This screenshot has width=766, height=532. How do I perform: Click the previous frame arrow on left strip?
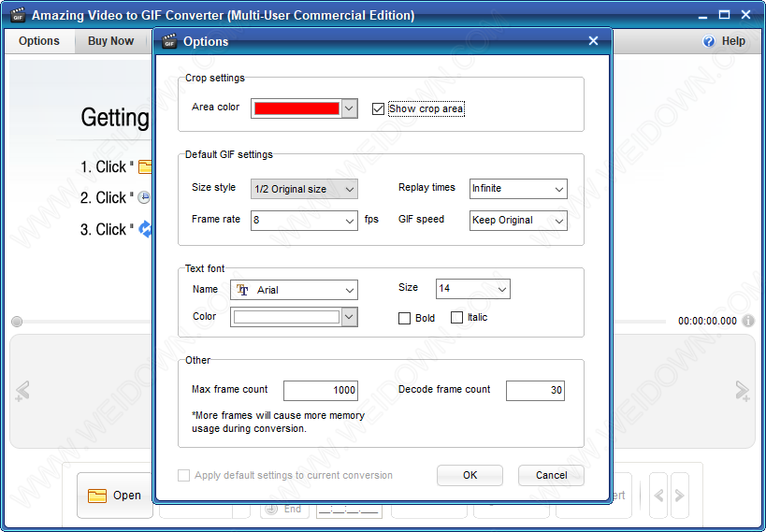[x=22, y=391]
